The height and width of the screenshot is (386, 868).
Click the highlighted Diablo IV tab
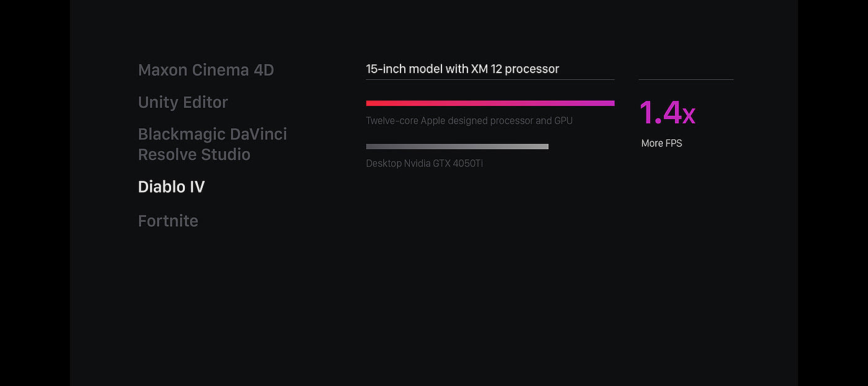171,187
